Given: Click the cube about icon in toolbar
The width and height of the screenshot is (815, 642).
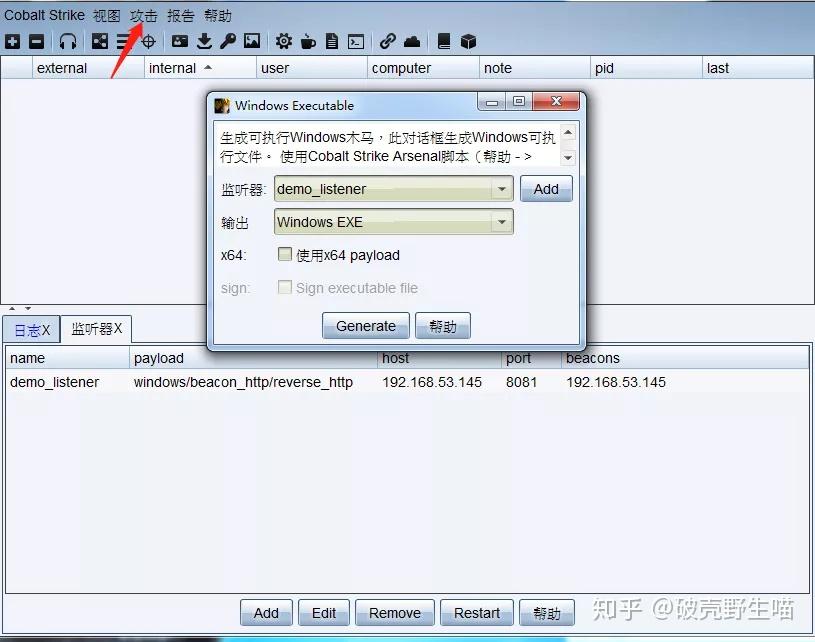Looking at the screenshot, I should coord(468,41).
